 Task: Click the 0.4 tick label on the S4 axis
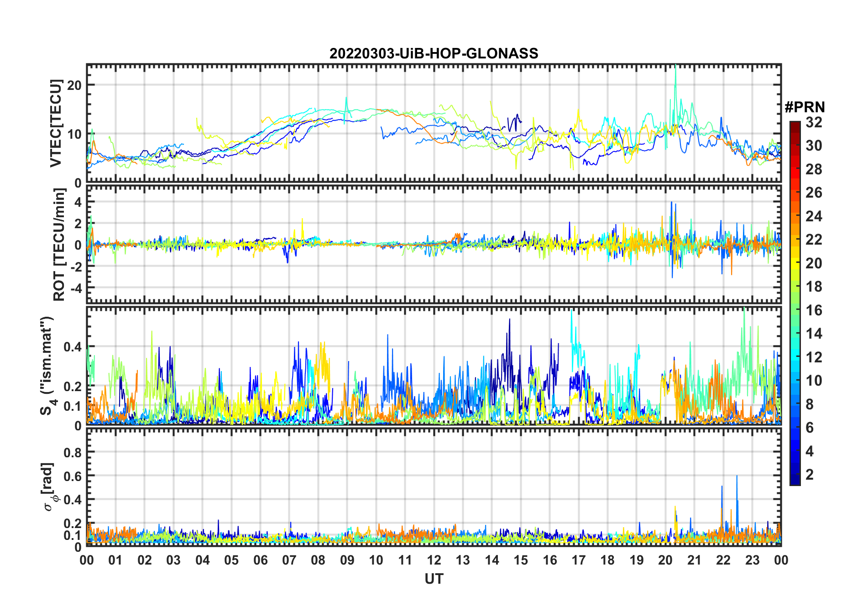(73, 347)
